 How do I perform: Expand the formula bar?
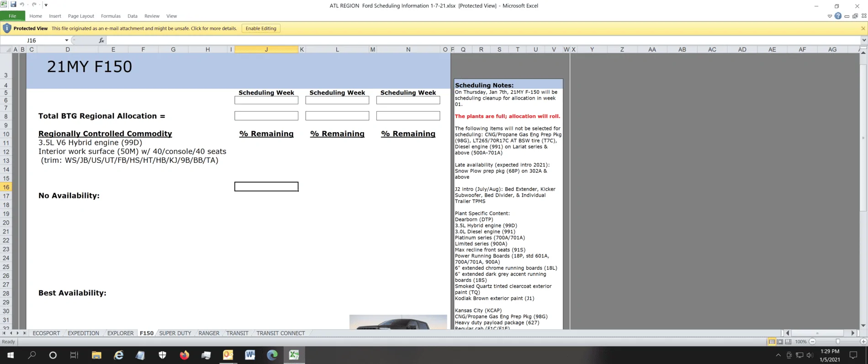click(x=864, y=40)
